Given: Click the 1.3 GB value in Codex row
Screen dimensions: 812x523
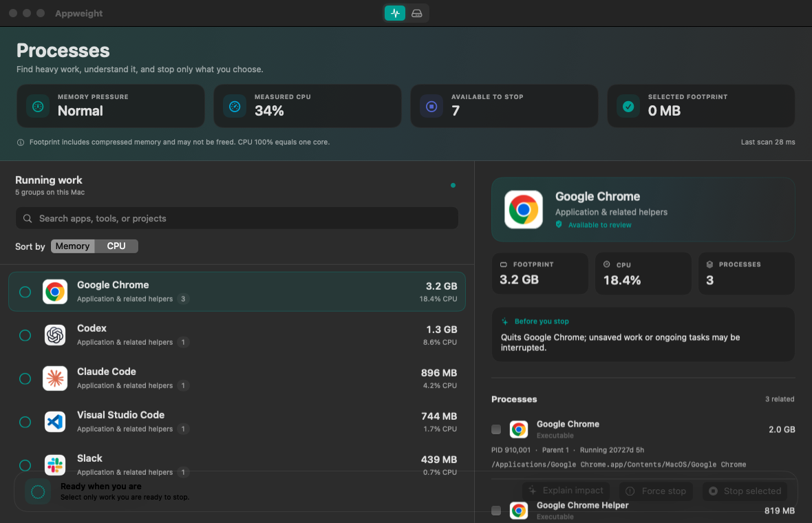Looking at the screenshot, I should [x=441, y=330].
